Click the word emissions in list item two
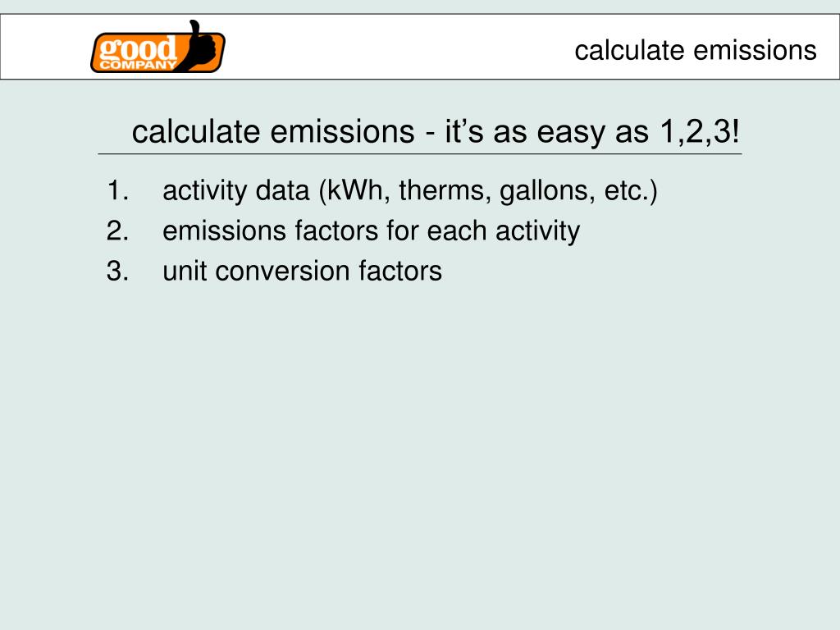The width and height of the screenshot is (840, 630). (225, 231)
